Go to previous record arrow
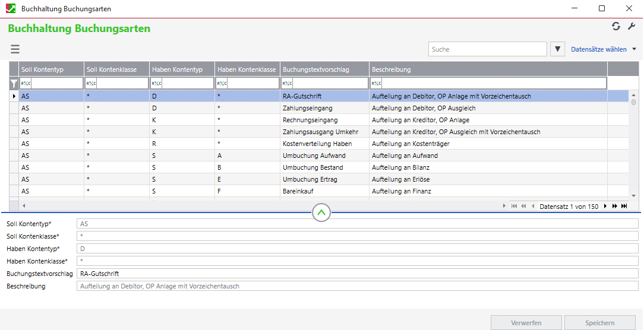The image size is (644, 330). point(533,206)
